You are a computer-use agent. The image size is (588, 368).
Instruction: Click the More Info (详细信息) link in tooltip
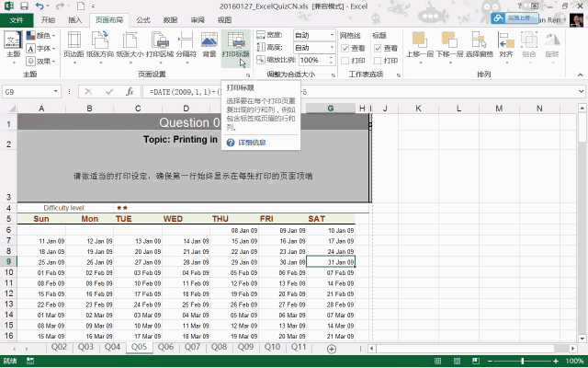(252, 143)
